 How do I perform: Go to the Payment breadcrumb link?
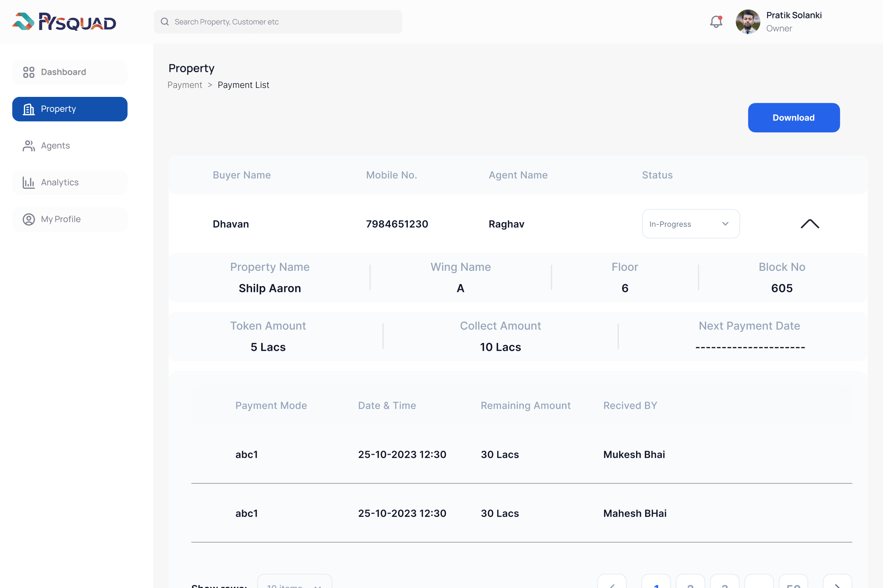tap(184, 85)
